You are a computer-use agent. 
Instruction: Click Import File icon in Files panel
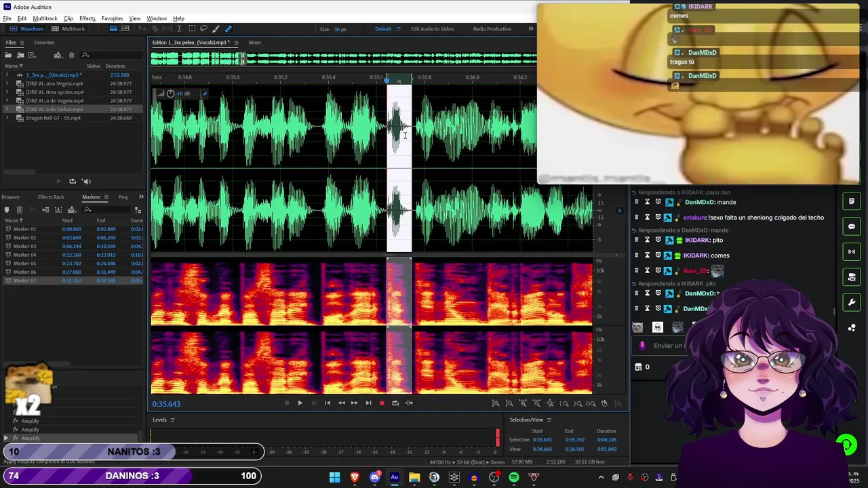(20, 55)
